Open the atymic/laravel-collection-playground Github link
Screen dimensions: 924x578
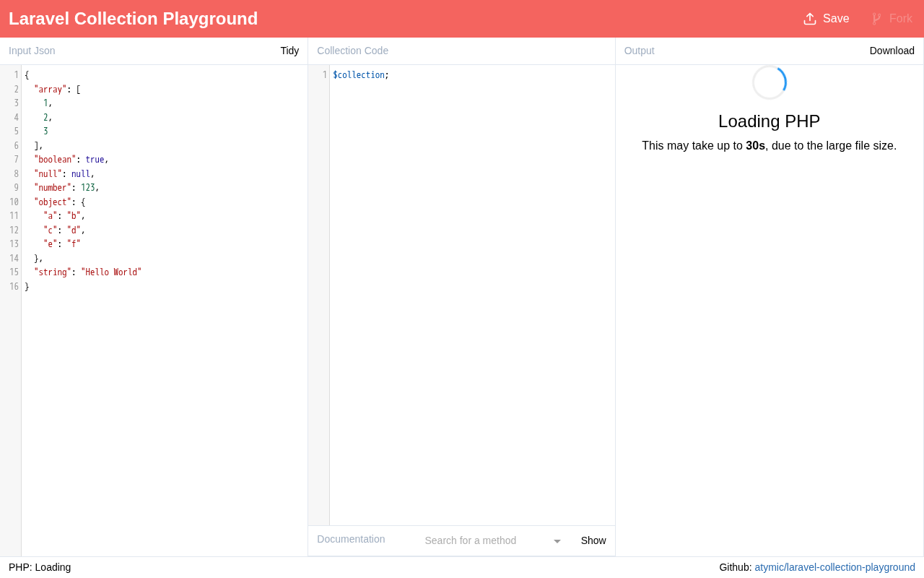pyautogui.click(x=835, y=567)
